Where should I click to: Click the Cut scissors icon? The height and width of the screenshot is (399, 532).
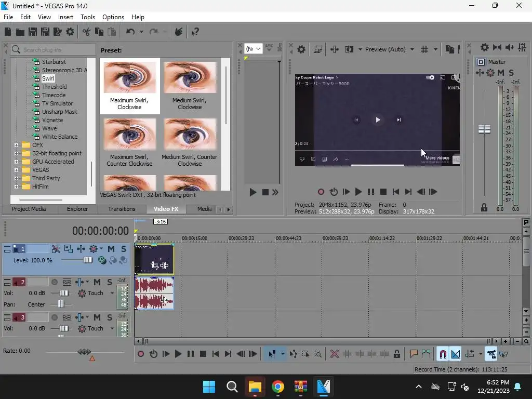tap(87, 32)
